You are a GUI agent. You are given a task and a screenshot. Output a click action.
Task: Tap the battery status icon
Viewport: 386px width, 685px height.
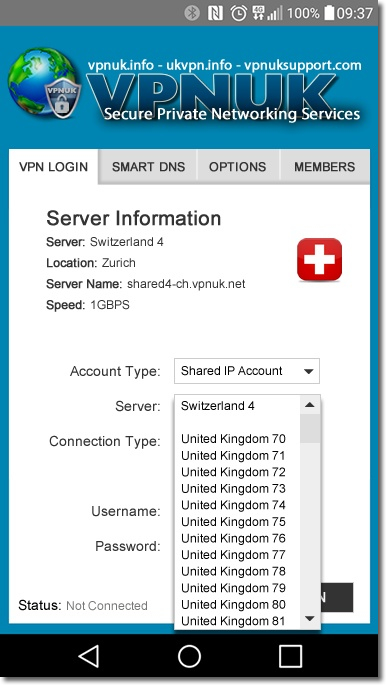coord(329,13)
